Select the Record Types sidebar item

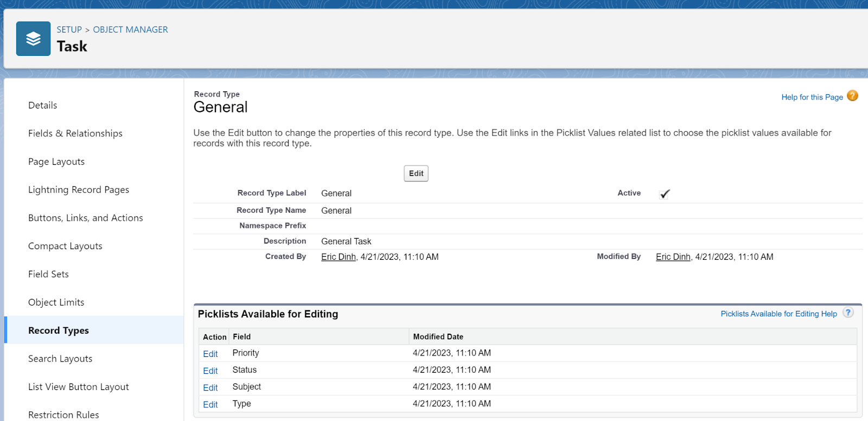point(59,330)
